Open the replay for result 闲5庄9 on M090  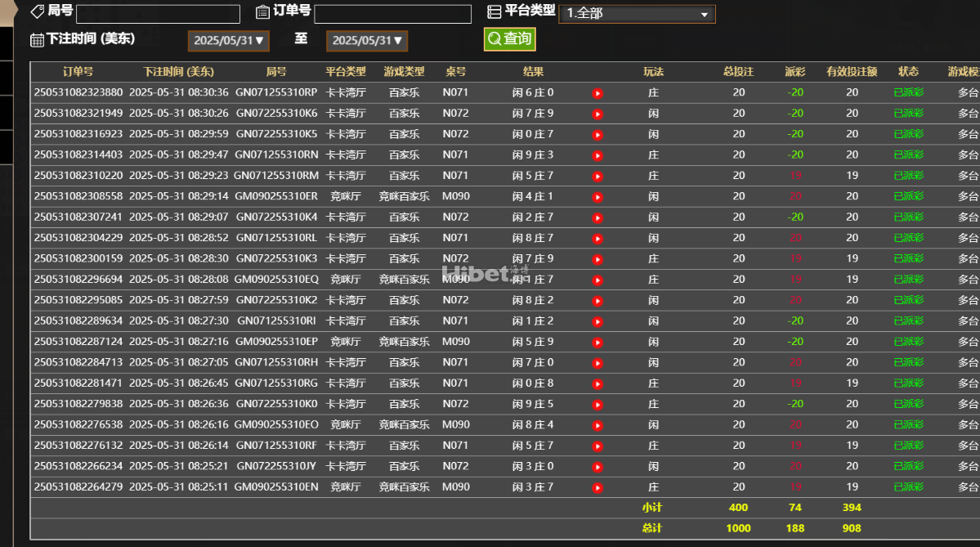[597, 341]
